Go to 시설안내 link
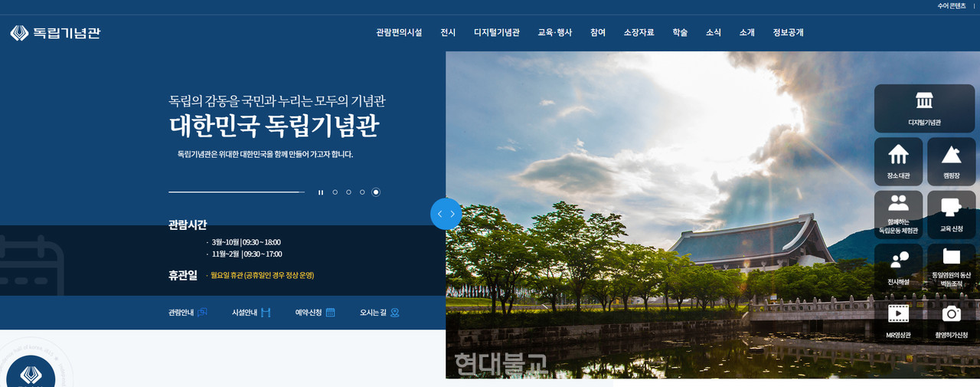 252,313
